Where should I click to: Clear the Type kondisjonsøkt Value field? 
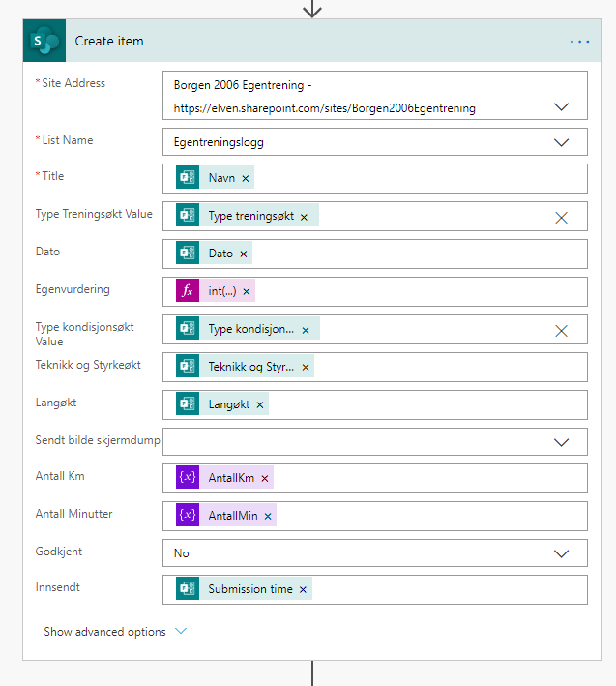(x=561, y=331)
